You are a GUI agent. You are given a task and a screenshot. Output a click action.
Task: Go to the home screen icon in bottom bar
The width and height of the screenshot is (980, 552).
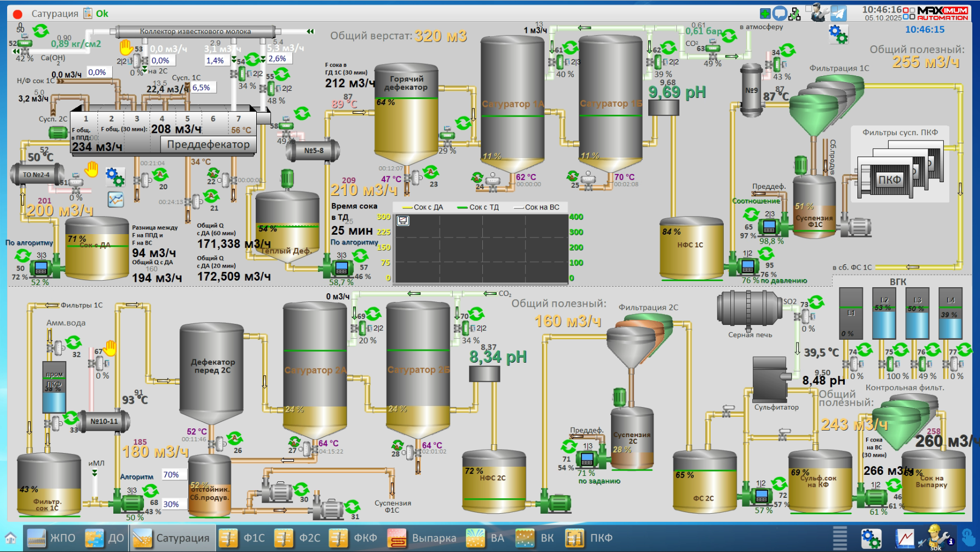[10, 538]
